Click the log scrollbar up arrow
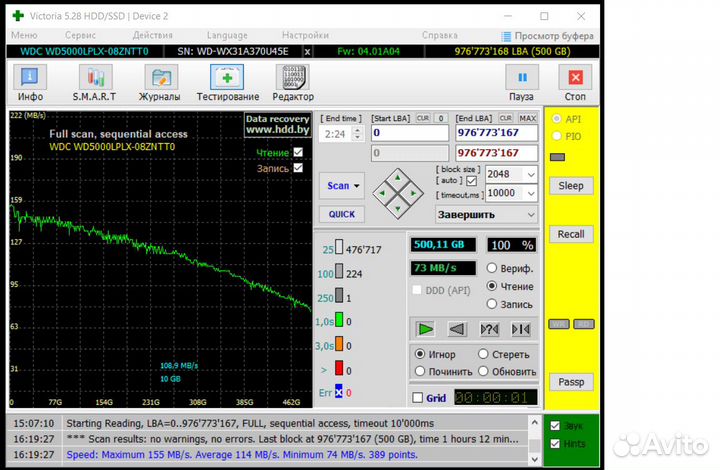The image size is (720, 470). coord(534,422)
